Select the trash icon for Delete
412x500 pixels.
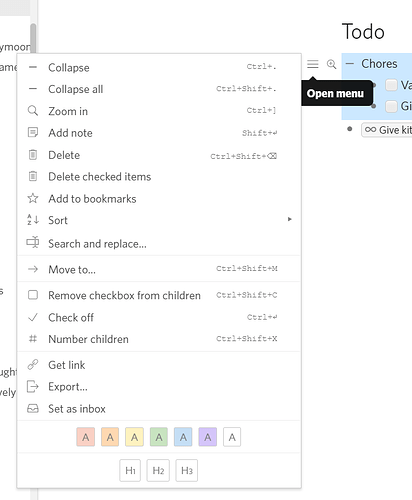point(33,155)
